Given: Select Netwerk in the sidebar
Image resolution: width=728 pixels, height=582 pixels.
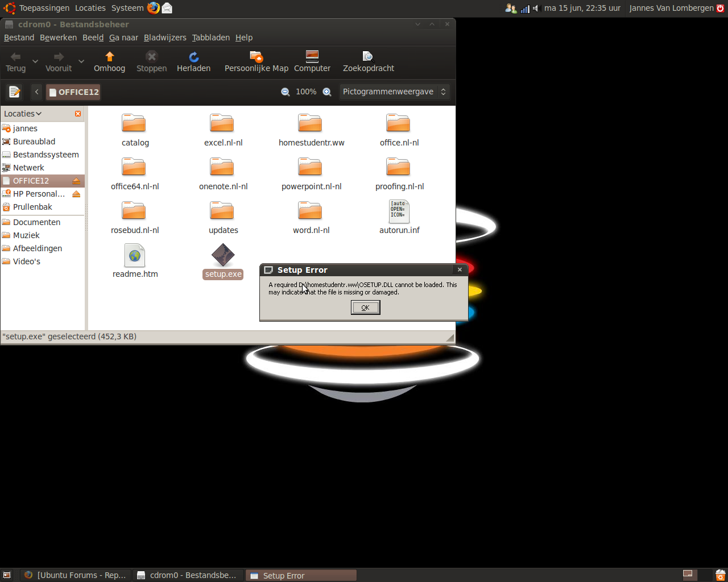Looking at the screenshot, I should [43, 168].
